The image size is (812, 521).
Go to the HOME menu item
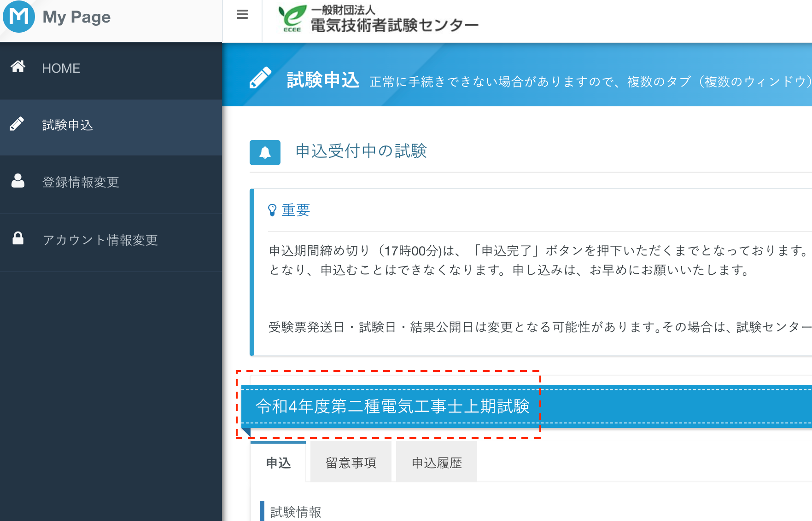(61, 68)
